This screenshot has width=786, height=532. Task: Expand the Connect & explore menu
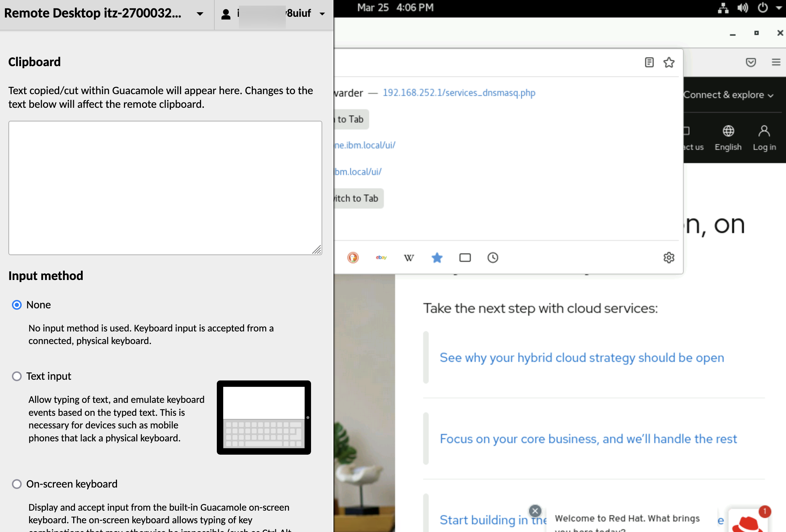[729, 95]
